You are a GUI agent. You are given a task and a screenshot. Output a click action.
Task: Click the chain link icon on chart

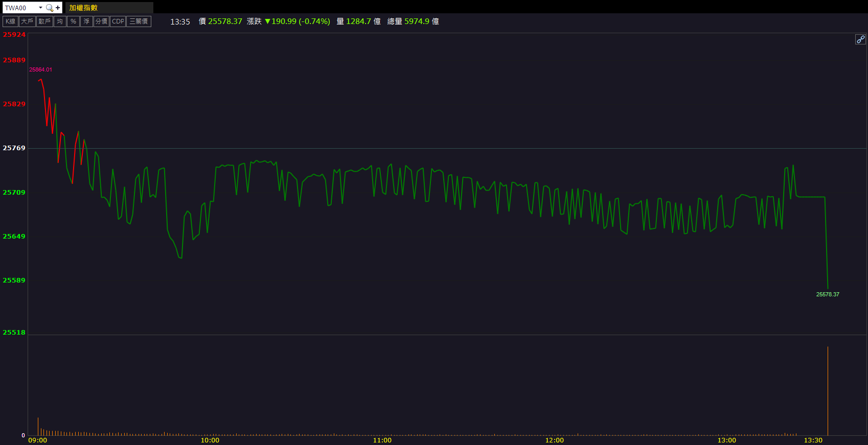860,39
